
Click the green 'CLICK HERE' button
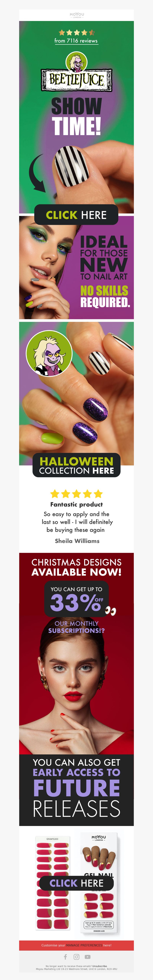tap(76, 215)
